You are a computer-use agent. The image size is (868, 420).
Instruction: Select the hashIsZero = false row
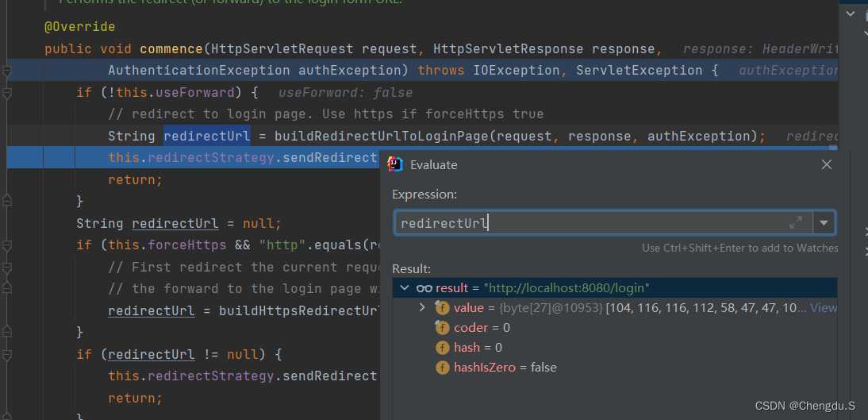coord(614,368)
